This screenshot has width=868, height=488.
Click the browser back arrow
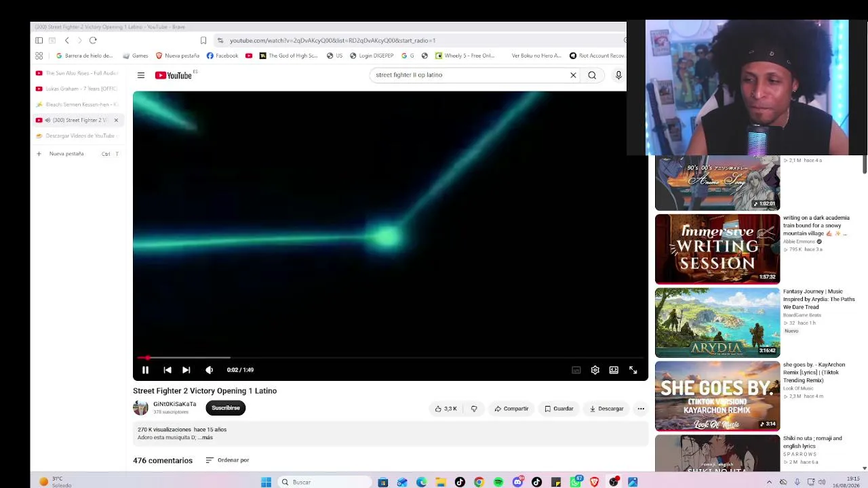point(66,41)
